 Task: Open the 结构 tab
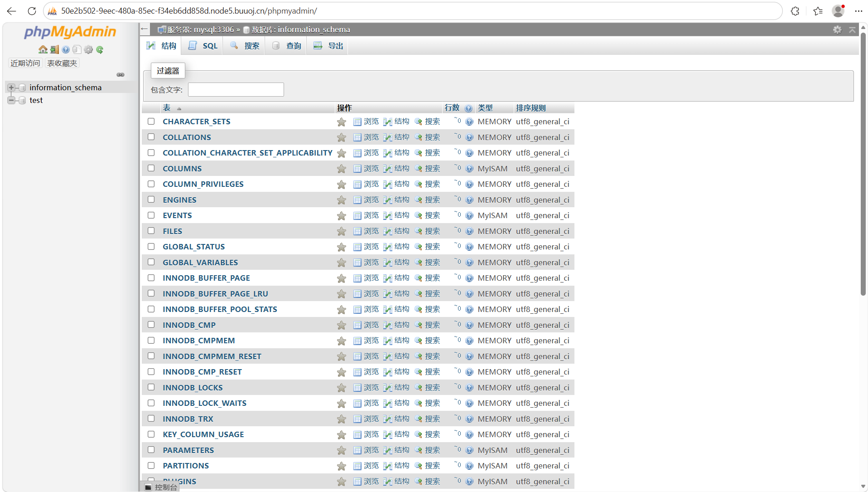[161, 46]
